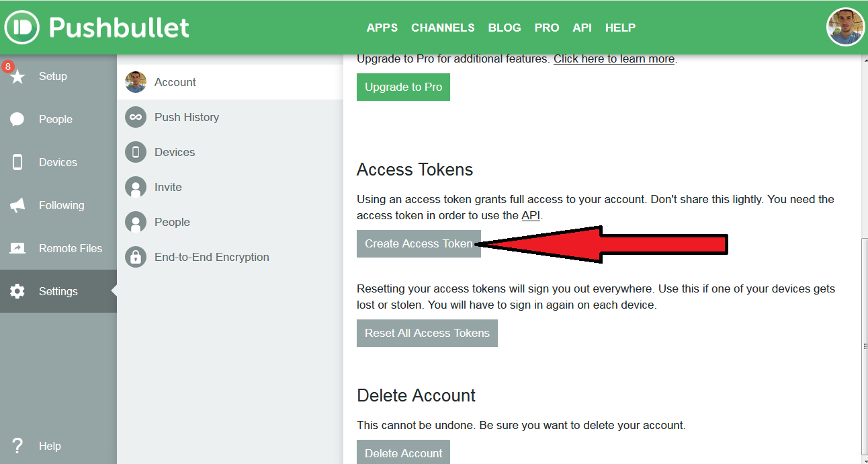Click the Delete Account heading
Viewport: 868px width, 464px height.
(416, 395)
